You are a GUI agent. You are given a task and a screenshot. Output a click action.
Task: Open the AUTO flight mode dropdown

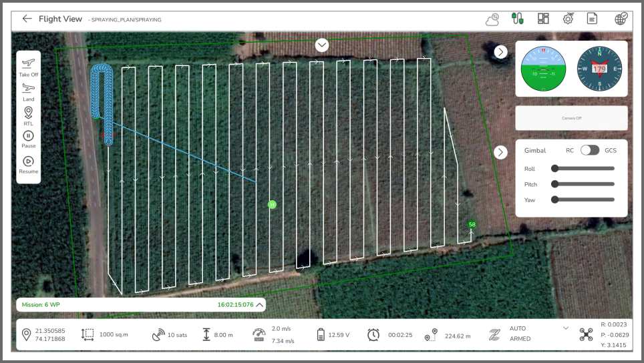566,328
